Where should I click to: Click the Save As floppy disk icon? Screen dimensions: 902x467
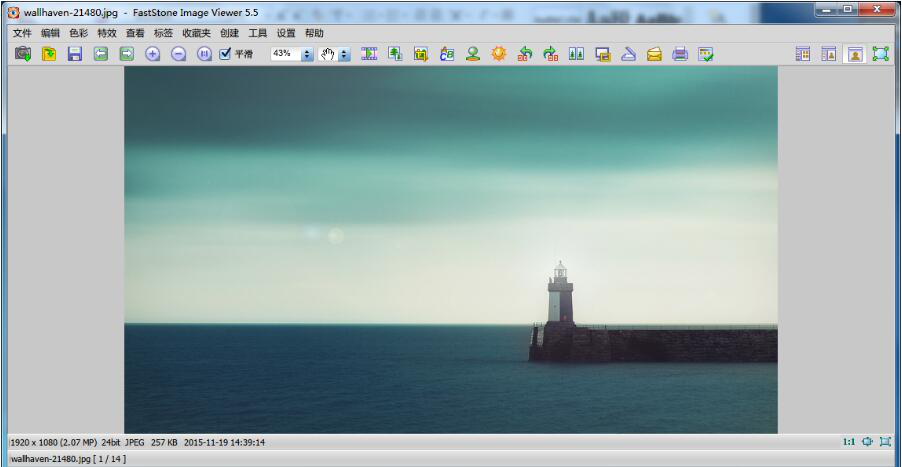coord(75,54)
